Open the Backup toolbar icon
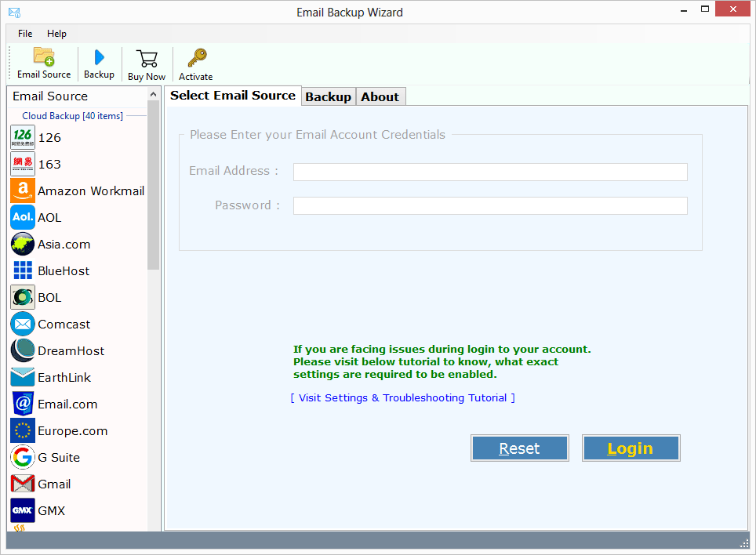756x555 pixels. click(99, 63)
